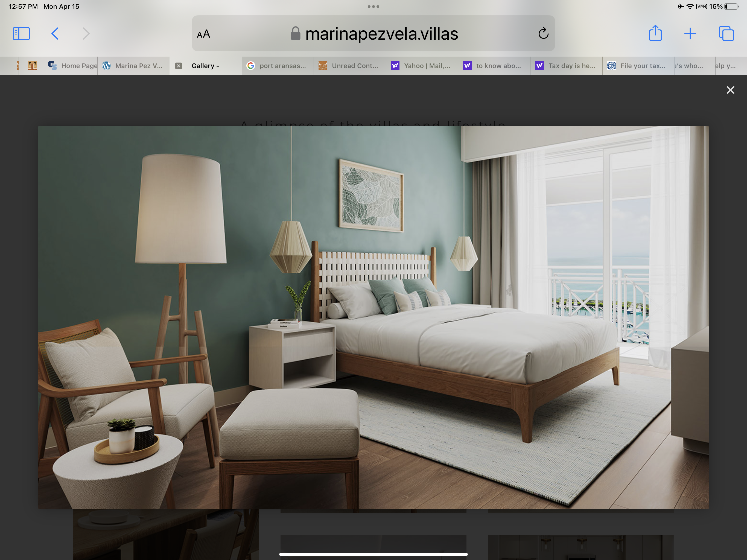Go back to the previous page

(x=55, y=33)
